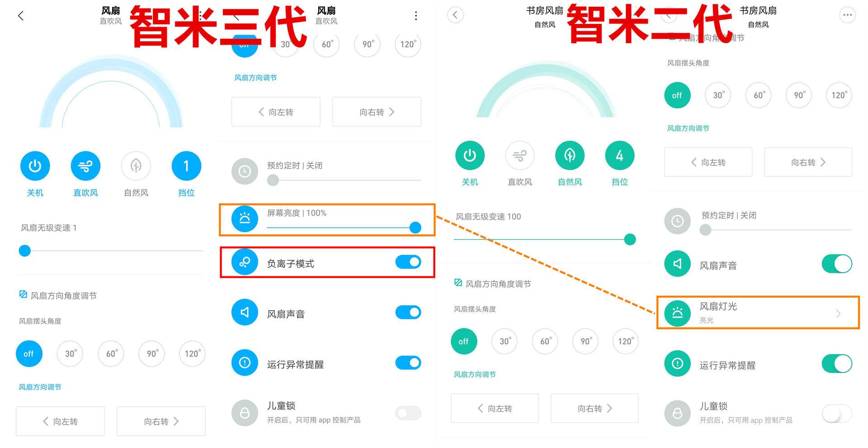Tap 风扇方向调节 label on 智米三代
The width and height of the screenshot is (868, 448).
tap(39, 387)
